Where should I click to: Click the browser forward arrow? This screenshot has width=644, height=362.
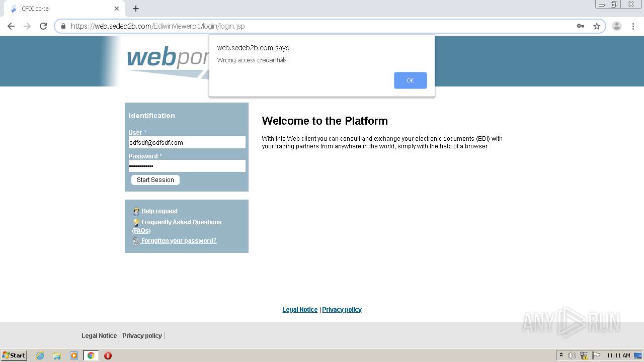(x=27, y=26)
